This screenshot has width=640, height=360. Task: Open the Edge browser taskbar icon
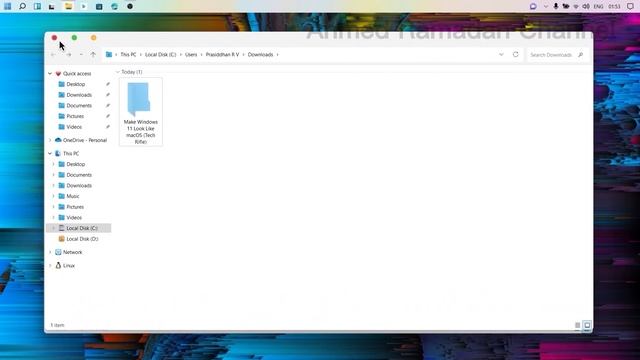pos(115,6)
